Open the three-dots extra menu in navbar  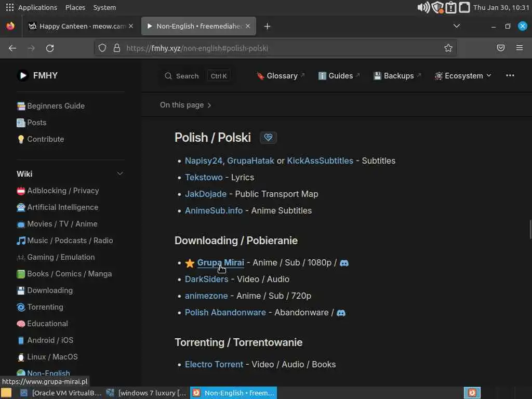(x=510, y=75)
